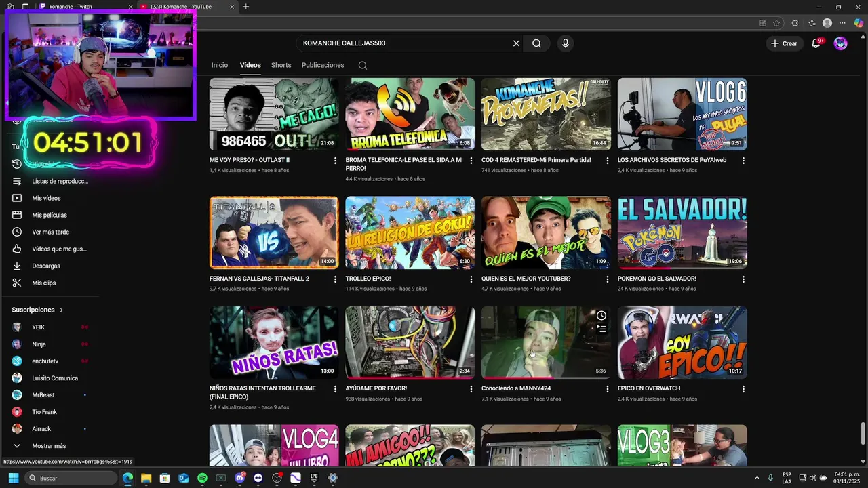Open Epic Games Launcher from taskbar
Image resolution: width=868 pixels, height=488 pixels.
(x=314, y=478)
